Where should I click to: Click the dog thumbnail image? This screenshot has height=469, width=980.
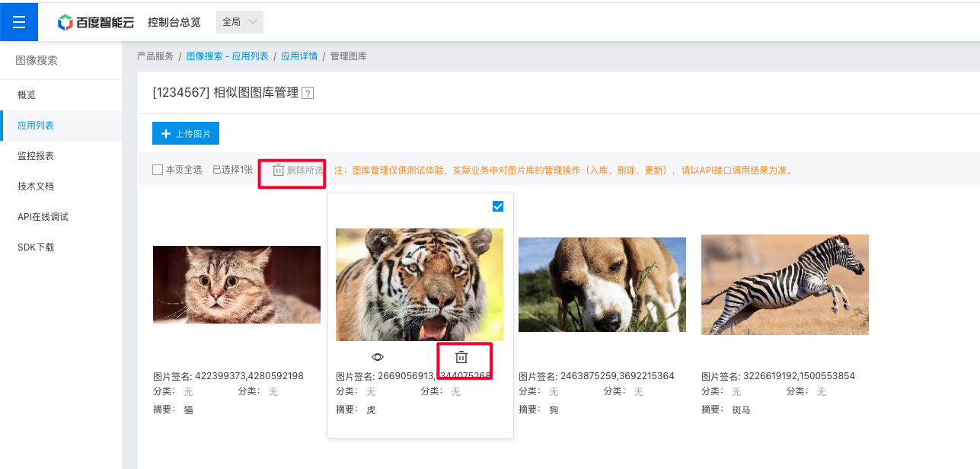pyautogui.click(x=602, y=285)
